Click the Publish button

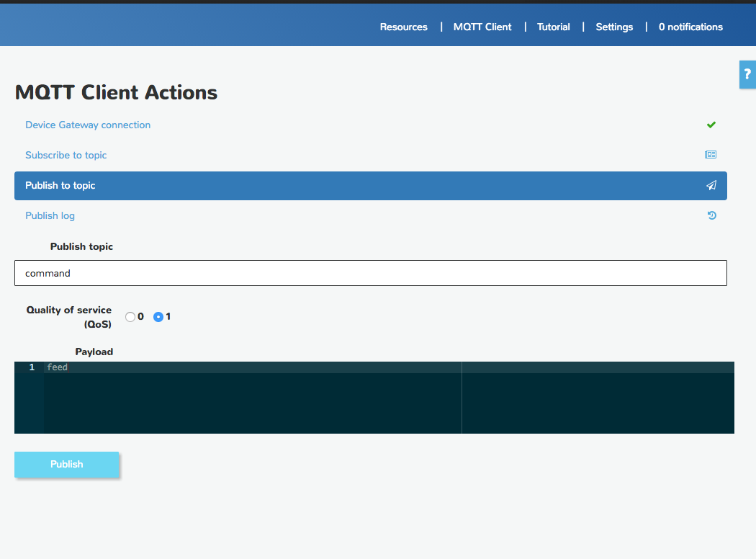66,465
